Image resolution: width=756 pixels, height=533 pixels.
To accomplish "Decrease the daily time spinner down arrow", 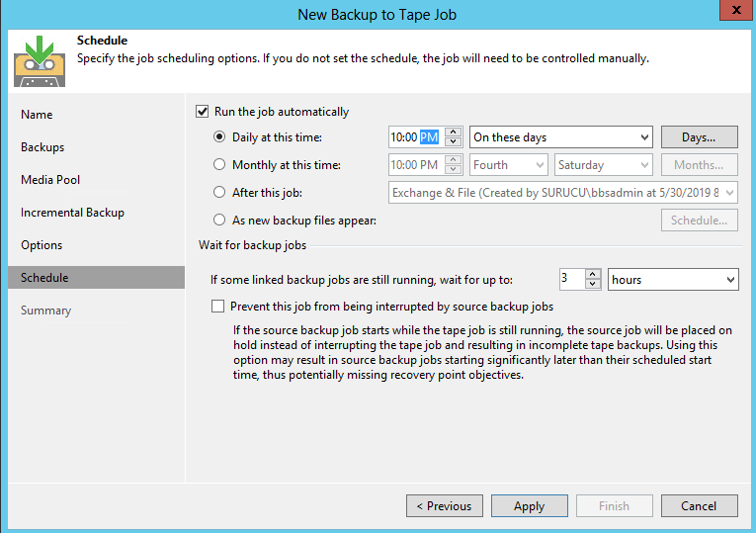I will point(454,142).
